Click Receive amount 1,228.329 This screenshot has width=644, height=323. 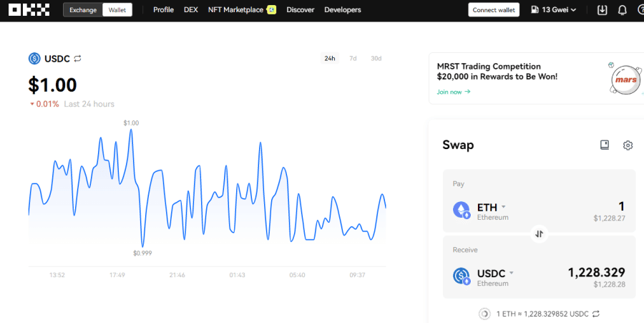[x=596, y=272]
